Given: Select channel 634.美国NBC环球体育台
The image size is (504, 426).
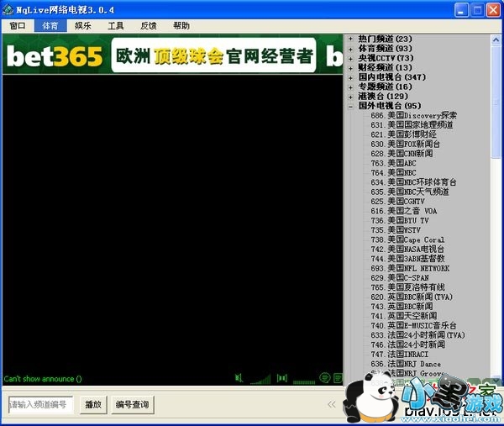Looking at the screenshot, I should (x=413, y=182).
